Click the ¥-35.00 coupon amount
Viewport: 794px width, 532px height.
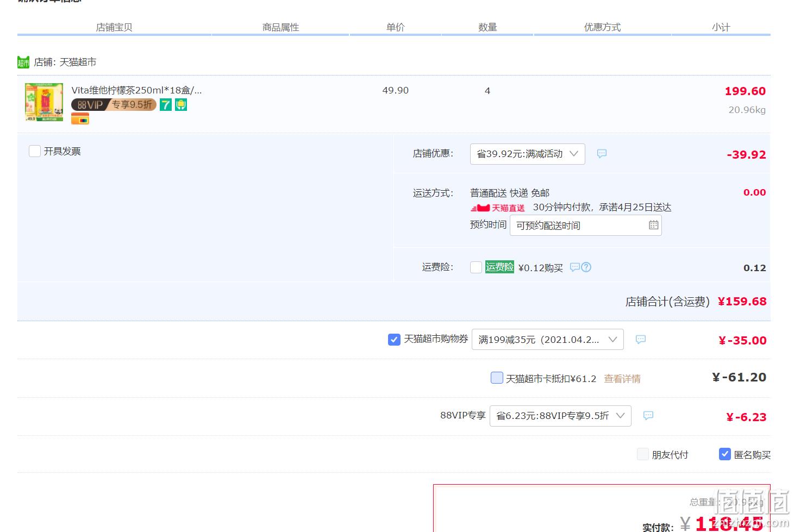pyautogui.click(x=742, y=341)
